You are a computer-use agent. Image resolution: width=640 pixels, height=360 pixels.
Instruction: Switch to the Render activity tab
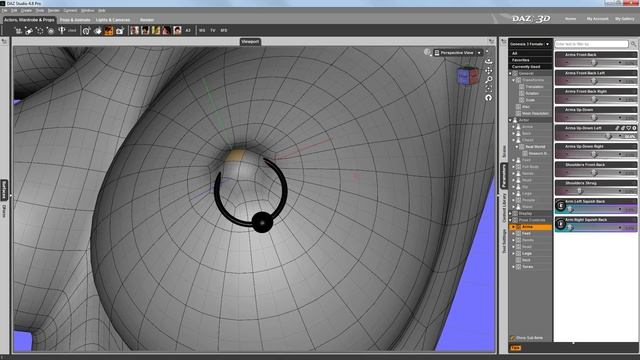pos(147,20)
